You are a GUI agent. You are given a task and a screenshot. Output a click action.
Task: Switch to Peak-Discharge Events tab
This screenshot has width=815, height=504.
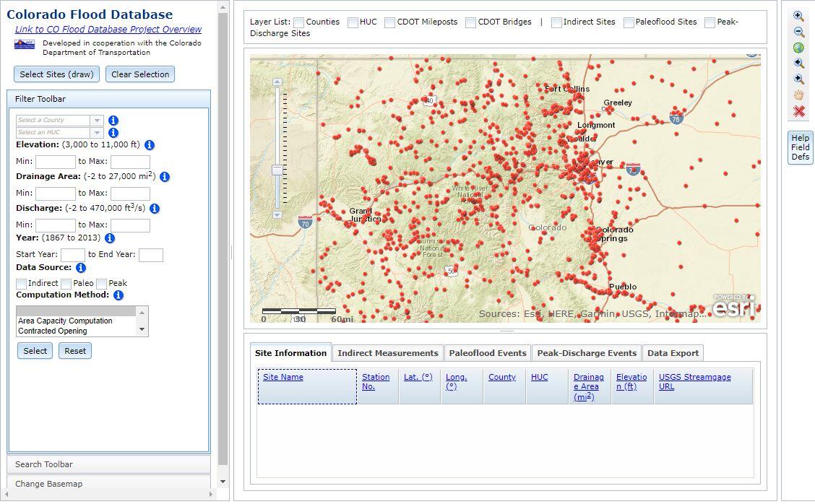pyautogui.click(x=587, y=353)
